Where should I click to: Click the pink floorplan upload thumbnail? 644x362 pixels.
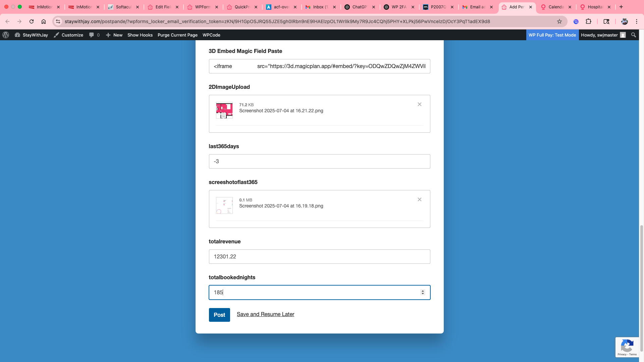point(224,110)
